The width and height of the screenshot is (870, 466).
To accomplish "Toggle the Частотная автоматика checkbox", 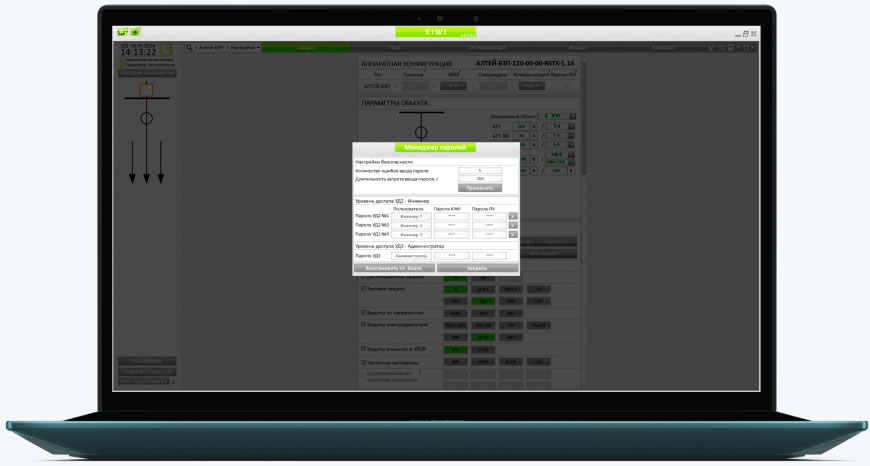I will coord(363,362).
